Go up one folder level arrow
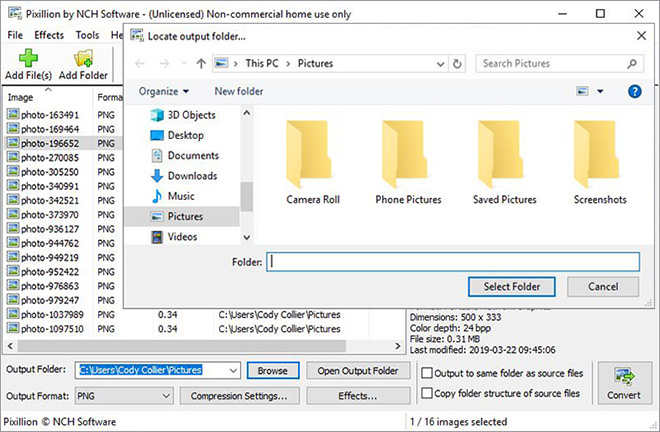This screenshot has width=660, height=432. 201,64
